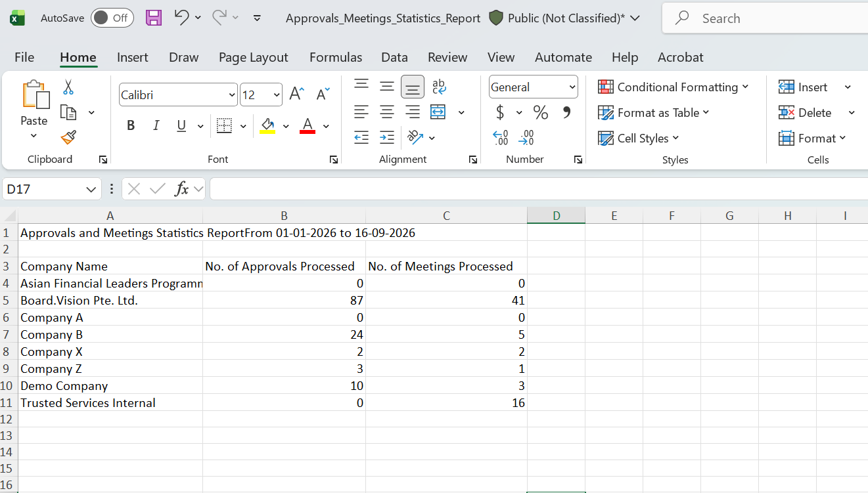
Task: Open the Page Layout tab
Action: [x=254, y=57]
